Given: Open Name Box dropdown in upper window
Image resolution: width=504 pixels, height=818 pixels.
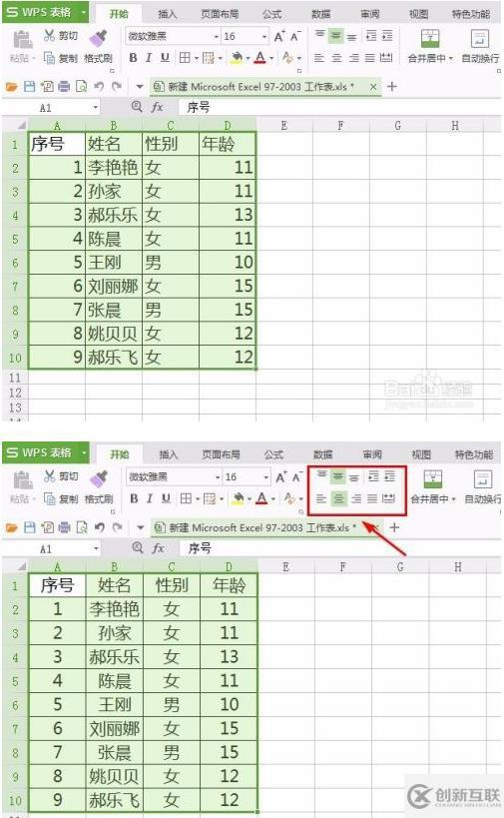Looking at the screenshot, I should tap(96, 108).
